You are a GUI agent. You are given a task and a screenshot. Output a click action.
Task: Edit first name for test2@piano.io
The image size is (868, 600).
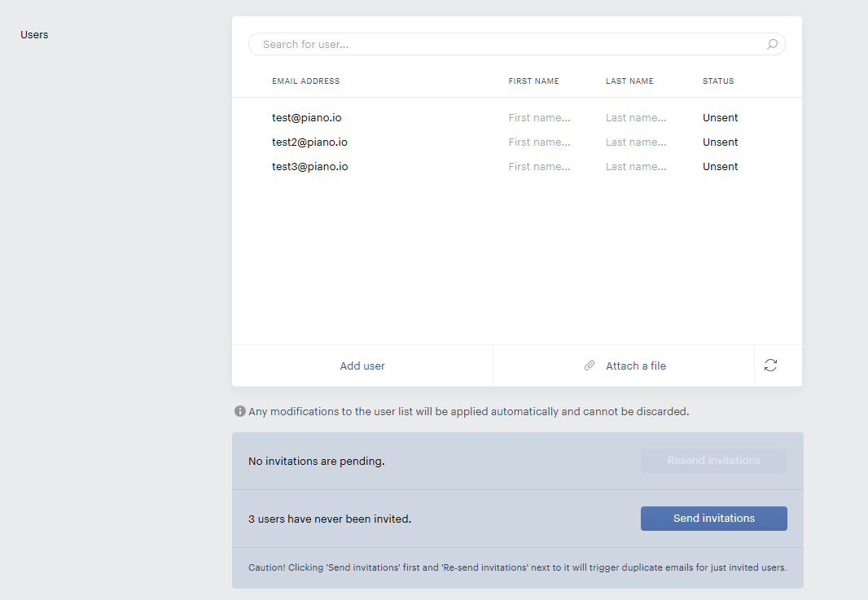click(x=539, y=142)
